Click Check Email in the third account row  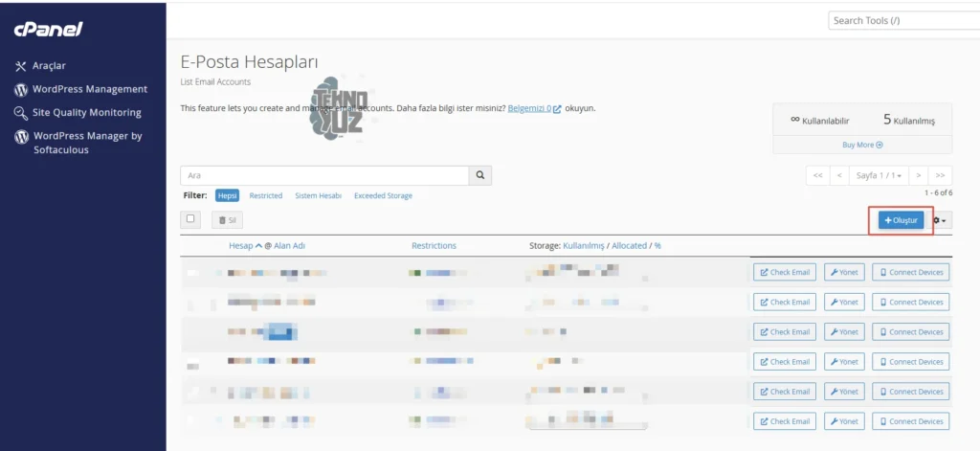(785, 332)
